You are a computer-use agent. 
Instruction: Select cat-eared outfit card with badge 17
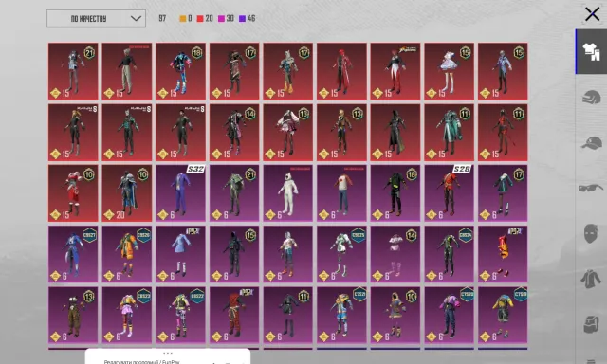(x=288, y=71)
